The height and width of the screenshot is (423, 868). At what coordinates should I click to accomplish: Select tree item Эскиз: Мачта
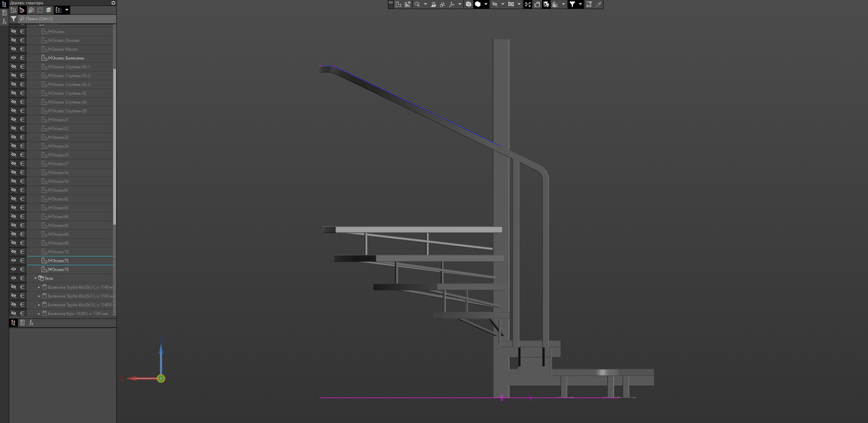click(62, 49)
